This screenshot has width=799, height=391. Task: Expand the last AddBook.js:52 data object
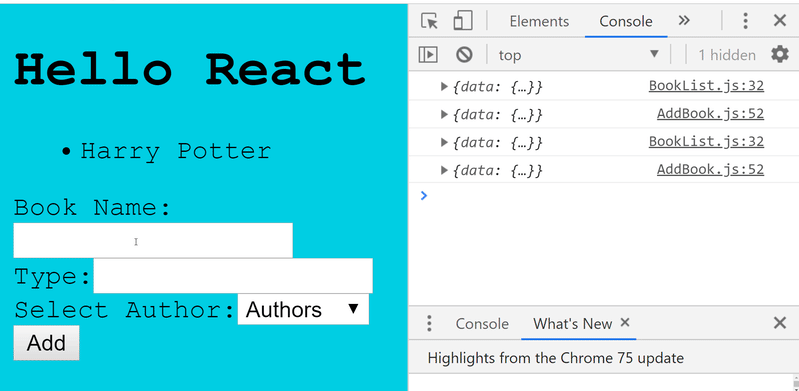pyautogui.click(x=444, y=170)
